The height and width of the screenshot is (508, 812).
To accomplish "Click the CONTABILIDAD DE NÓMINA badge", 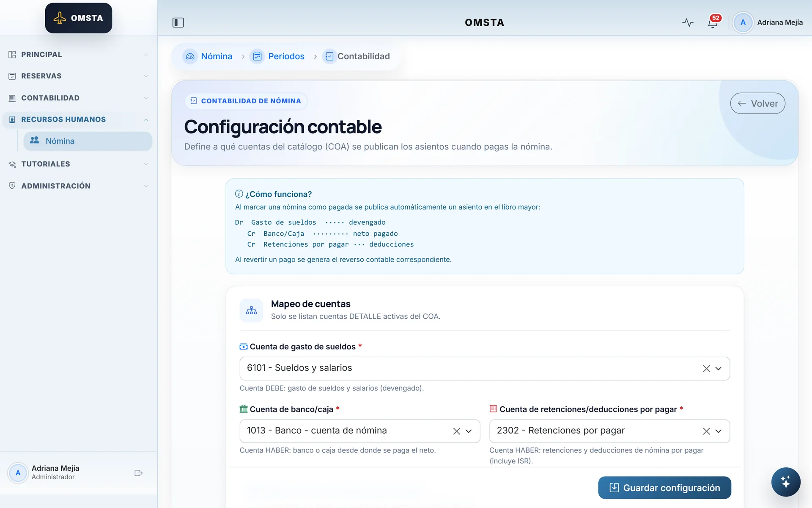I will (246, 101).
